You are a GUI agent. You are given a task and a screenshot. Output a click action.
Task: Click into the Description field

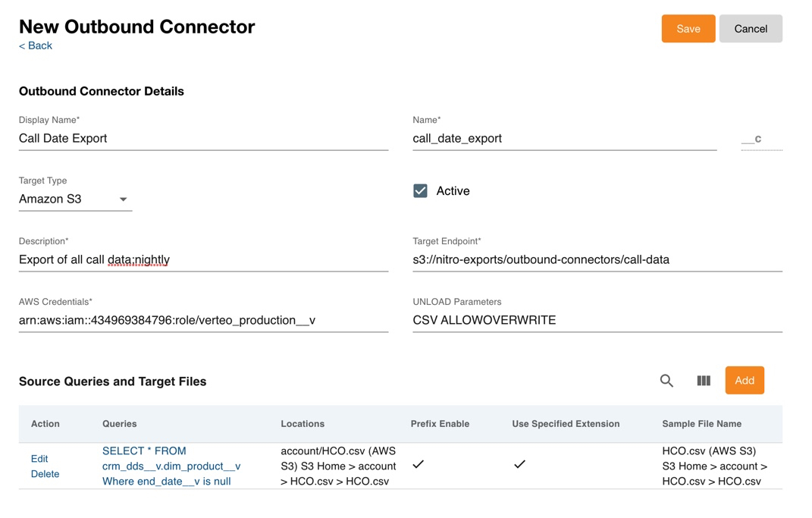click(203, 260)
